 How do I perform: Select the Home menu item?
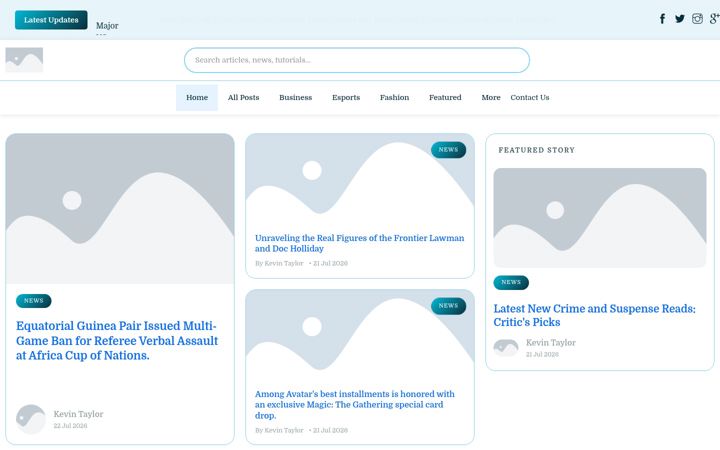pos(197,98)
